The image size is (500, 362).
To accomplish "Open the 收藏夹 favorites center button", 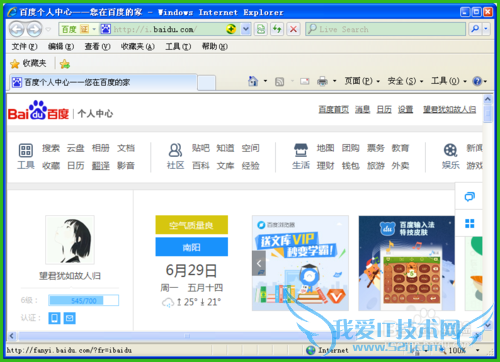I will (28, 63).
